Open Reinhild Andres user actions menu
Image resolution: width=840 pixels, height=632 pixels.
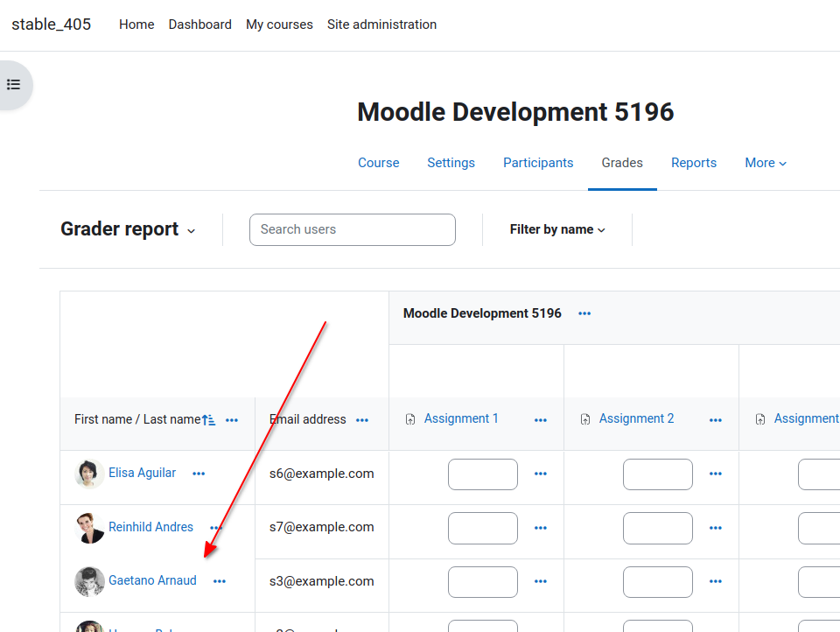(216, 528)
